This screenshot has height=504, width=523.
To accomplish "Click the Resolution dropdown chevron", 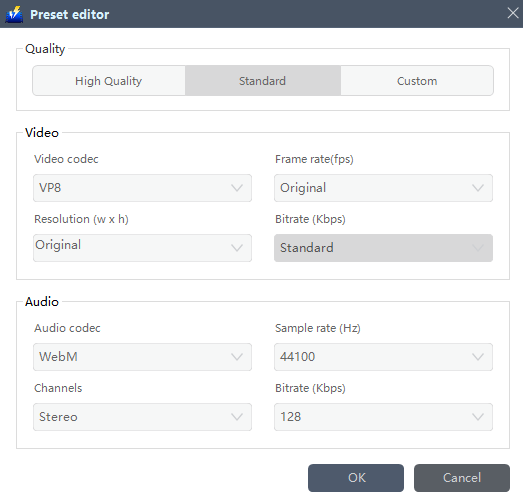I will click(x=237, y=248).
